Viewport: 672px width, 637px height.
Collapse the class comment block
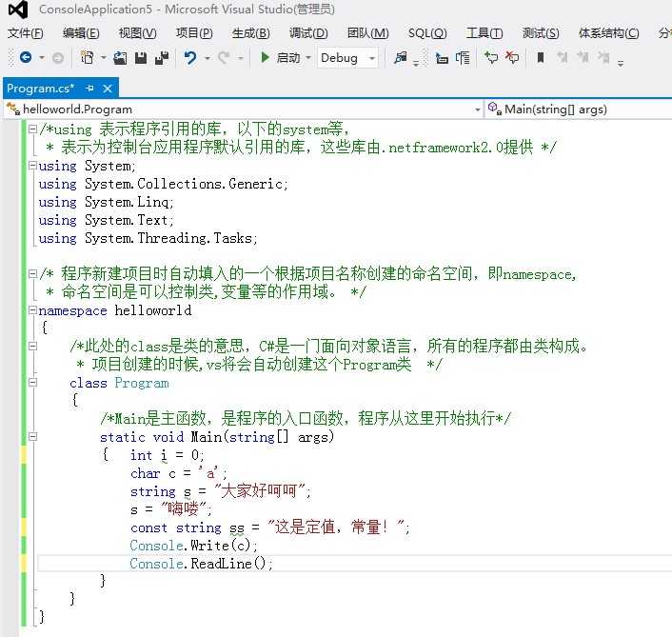pyautogui.click(x=32, y=346)
